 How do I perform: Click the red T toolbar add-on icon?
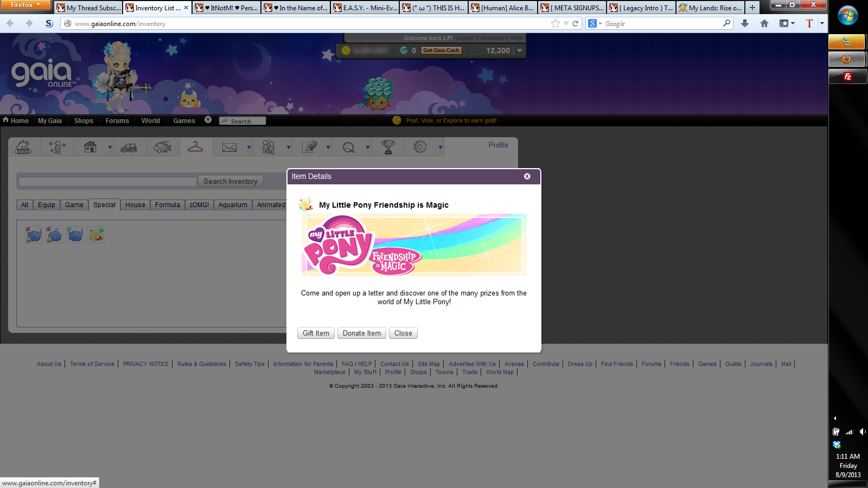(809, 23)
